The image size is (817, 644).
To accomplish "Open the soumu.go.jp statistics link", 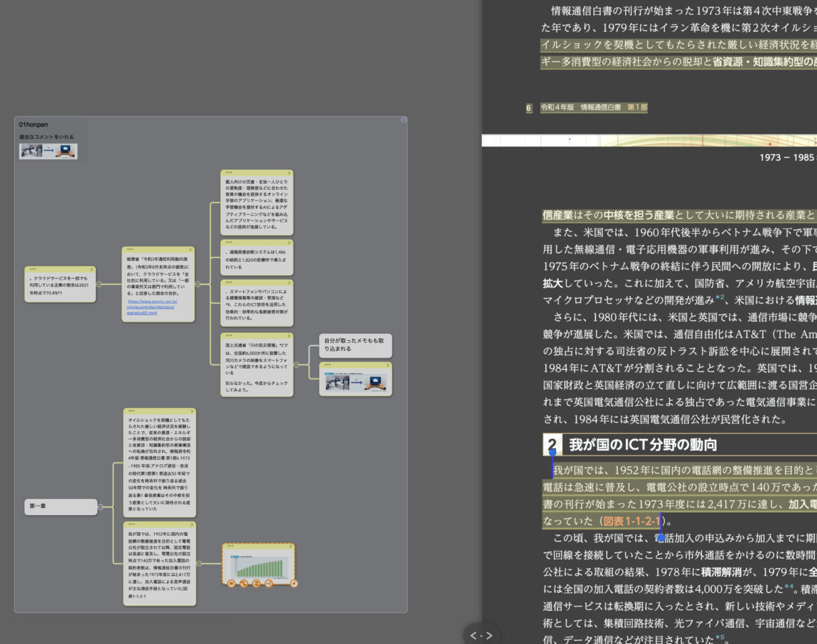I will coord(151,307).
